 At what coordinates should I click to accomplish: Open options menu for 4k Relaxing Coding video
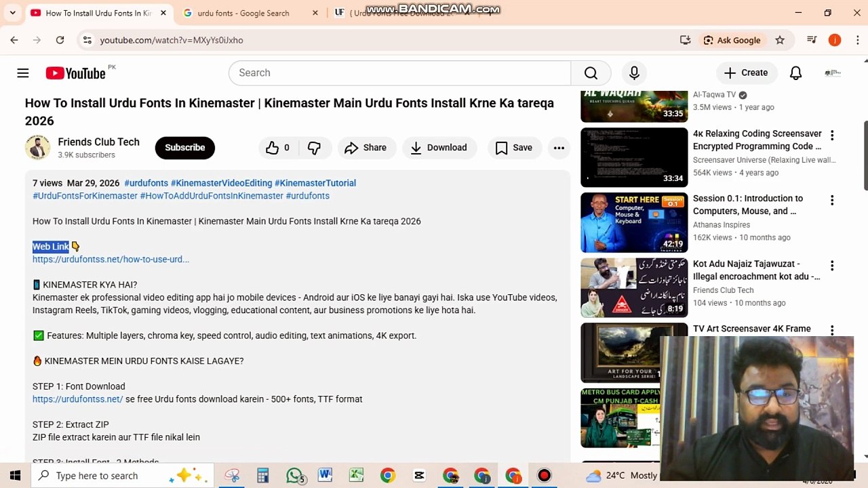click(x=832, y=136)
